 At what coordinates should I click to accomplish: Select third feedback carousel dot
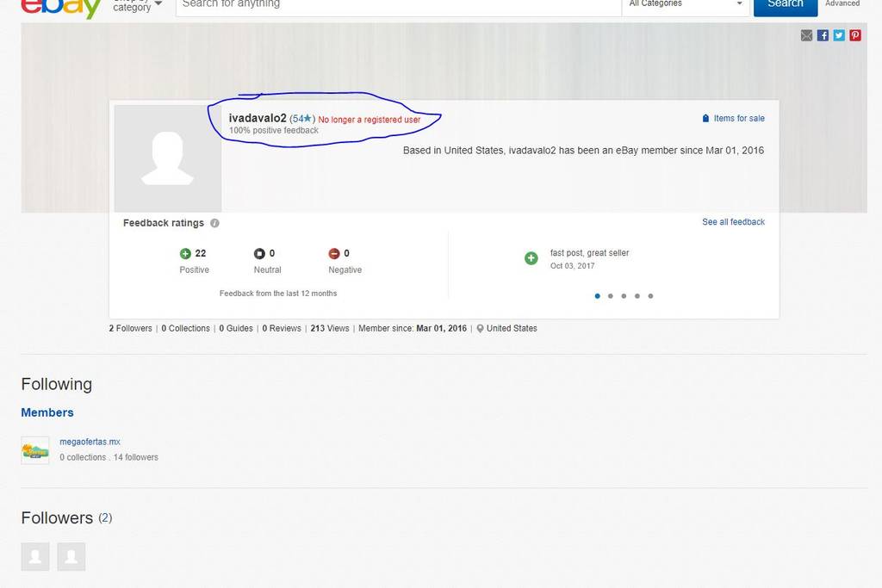click(624, 295)
